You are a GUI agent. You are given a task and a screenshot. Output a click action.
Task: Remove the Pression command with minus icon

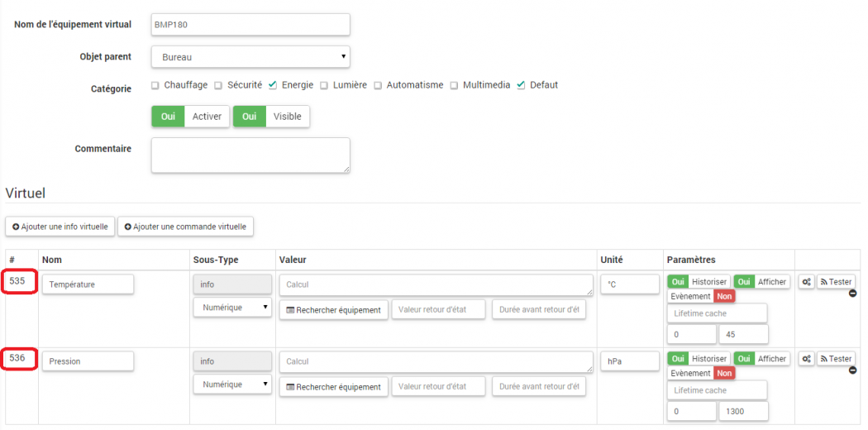click(852, 370)
